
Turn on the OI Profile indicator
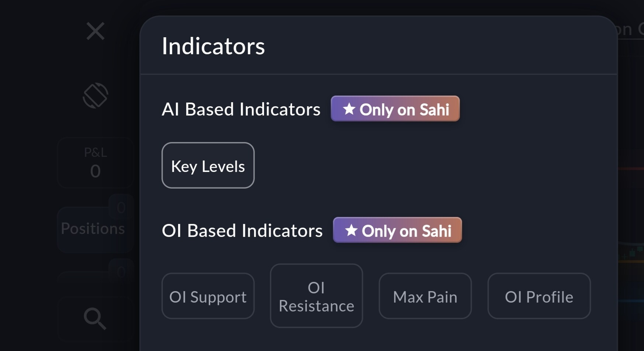pyautogui.click(x=539, y=296)
